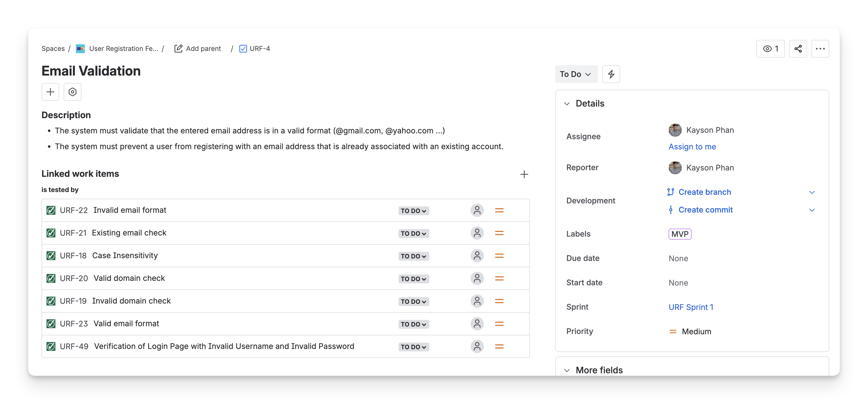The width and height of the screenshot is (868, 404).
Task: Click Add parent pencil icon
Action: (x=178, y=49)
